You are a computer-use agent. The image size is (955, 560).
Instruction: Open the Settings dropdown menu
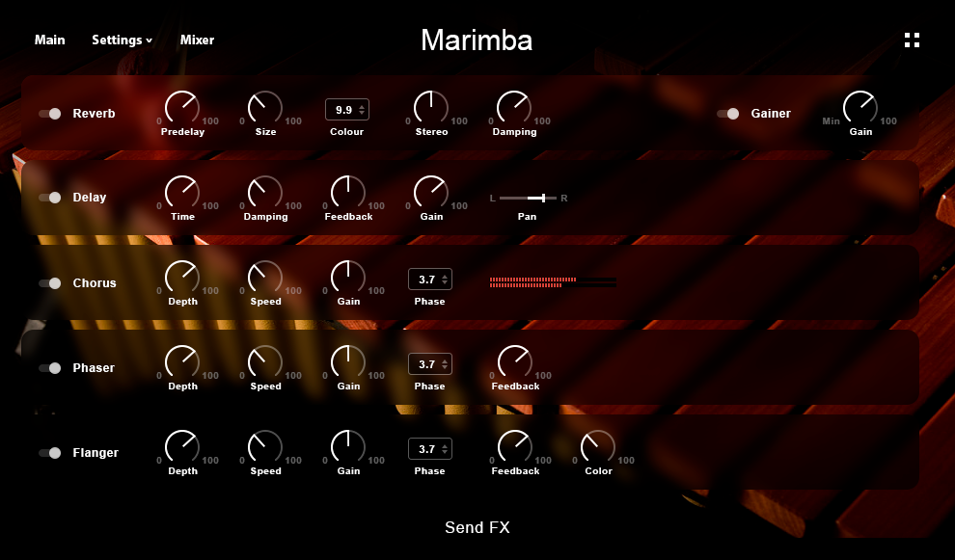pyautogui.click(x=122, y=40)
